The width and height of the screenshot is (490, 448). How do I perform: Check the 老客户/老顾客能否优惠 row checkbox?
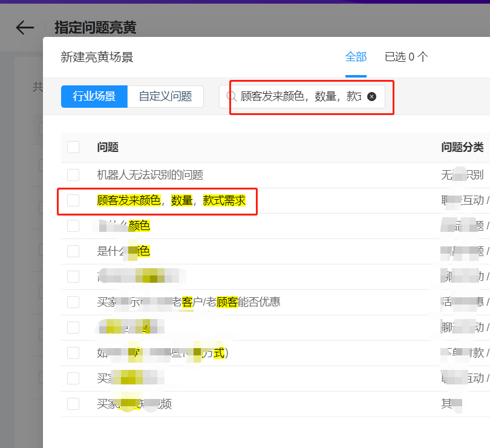pyautogui.click(x=73, y=301)
